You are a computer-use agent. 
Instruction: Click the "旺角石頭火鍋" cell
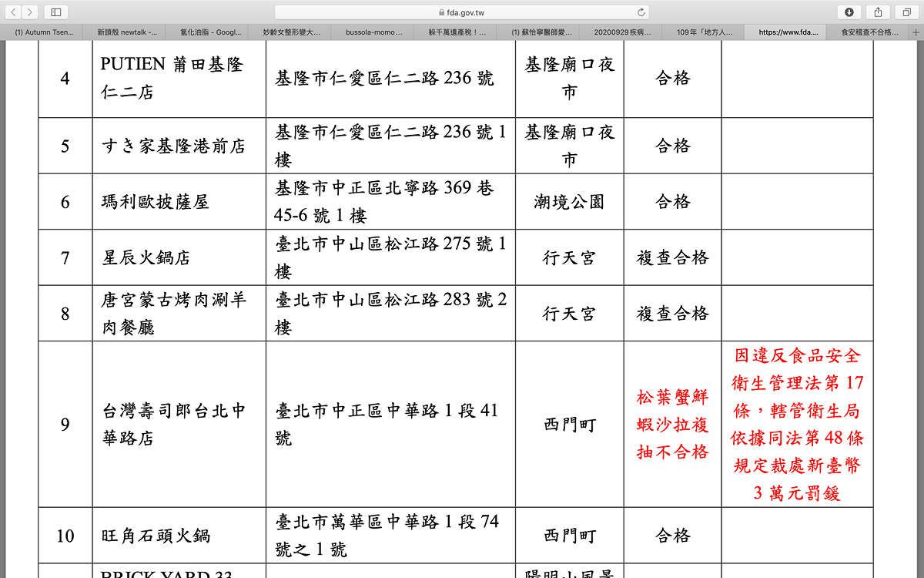click(x=179, y=535)
